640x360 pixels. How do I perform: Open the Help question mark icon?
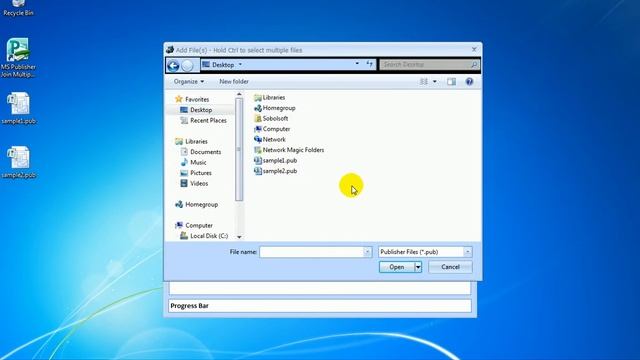(469, 82)
